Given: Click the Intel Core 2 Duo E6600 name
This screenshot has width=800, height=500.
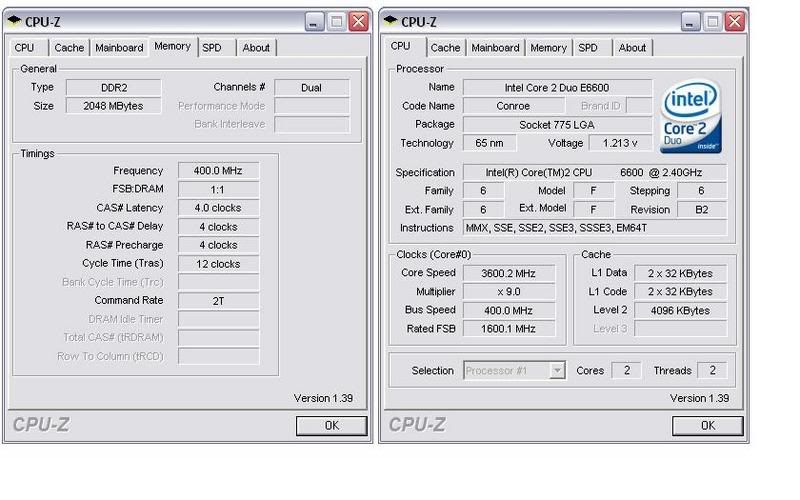Looking at the screenshot, I should [x=557, y=87].
